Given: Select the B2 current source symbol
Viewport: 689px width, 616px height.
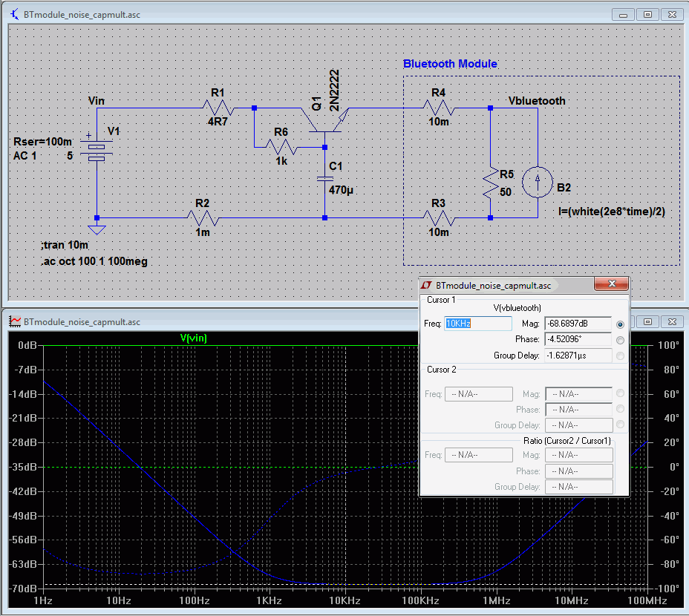Looking at the screenshot, I should click(536, 181).
